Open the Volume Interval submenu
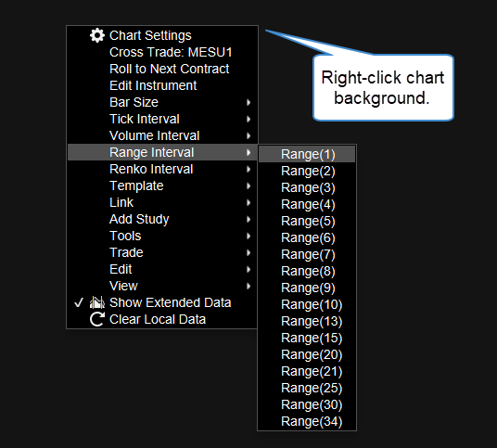 [x=162, y=135]
